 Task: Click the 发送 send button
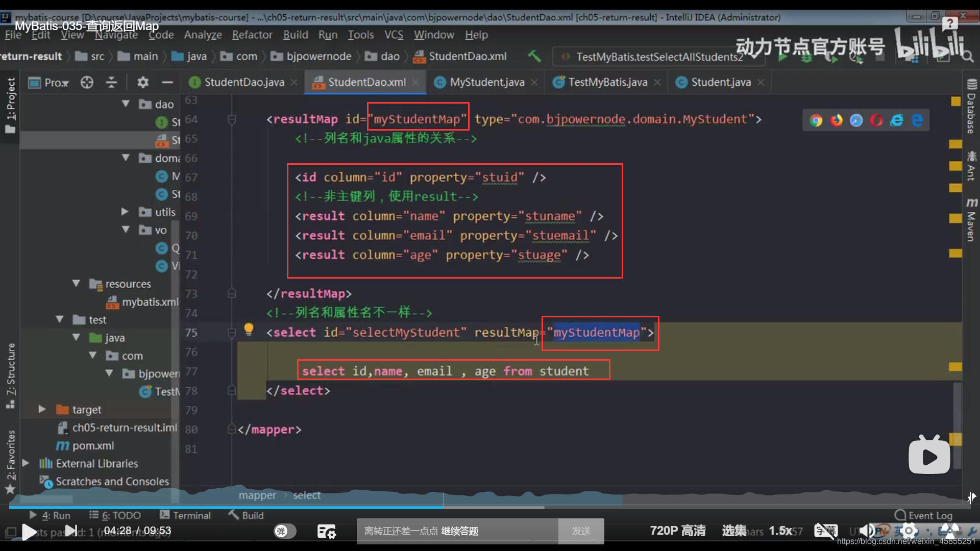[581, 531]
